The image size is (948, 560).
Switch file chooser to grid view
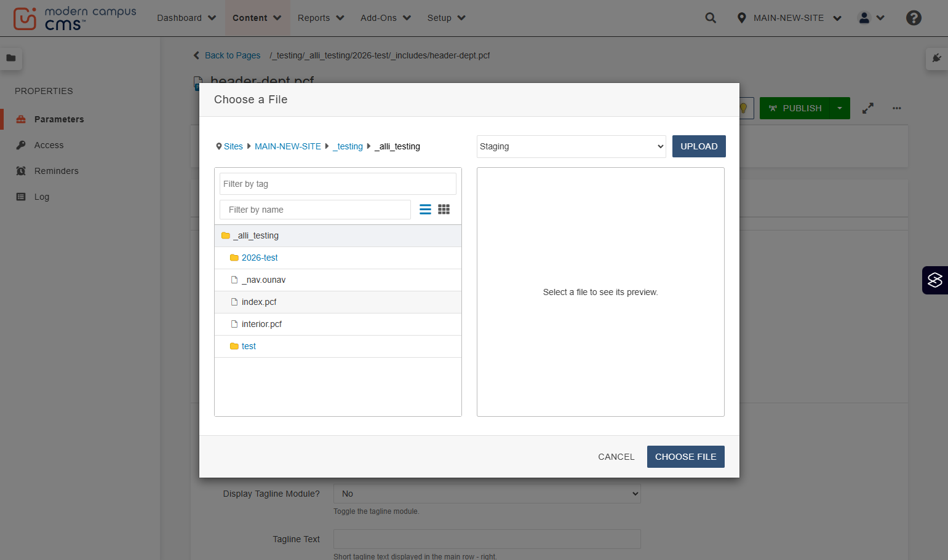pos(444,210)
